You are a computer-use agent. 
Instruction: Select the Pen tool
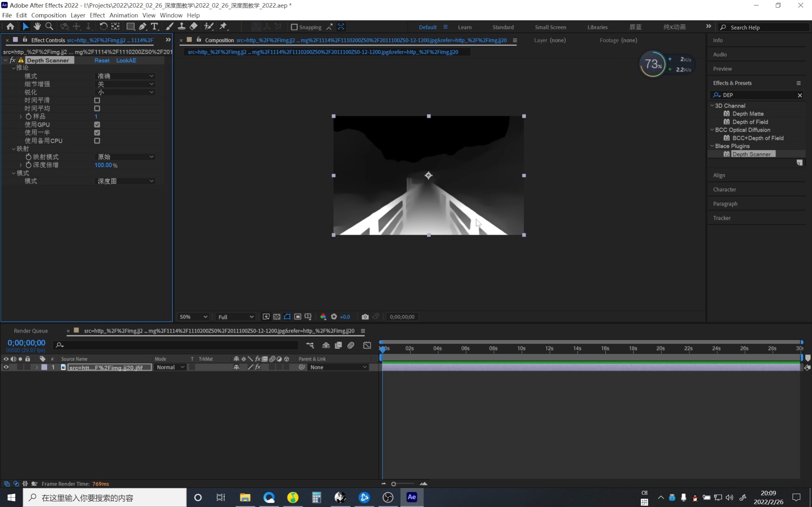(143, 26)
